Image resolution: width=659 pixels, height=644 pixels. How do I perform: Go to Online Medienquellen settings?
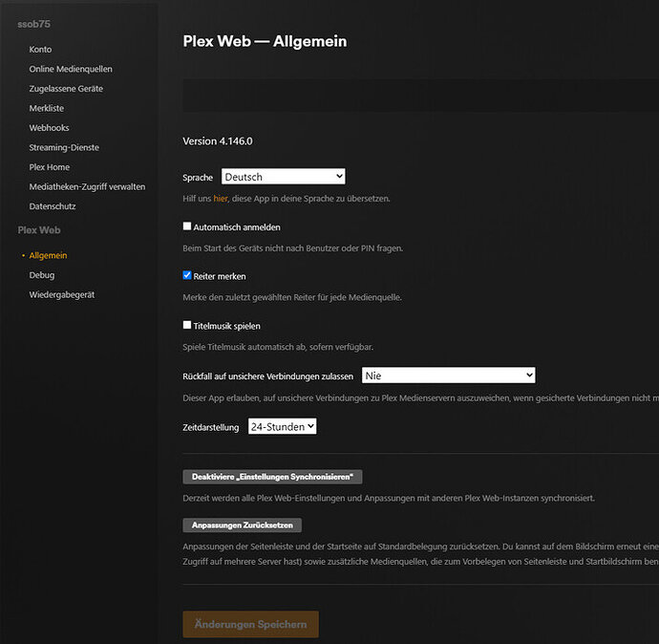pyautogui.click(x=71, y=69)
